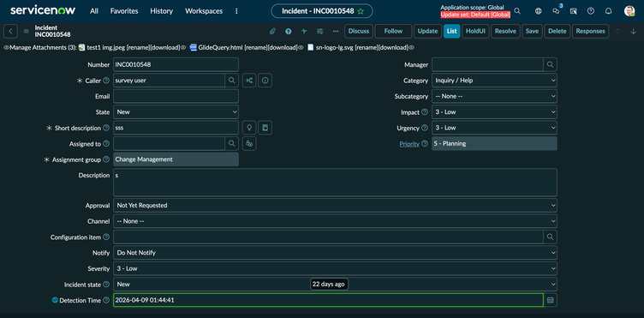Click the Description text area
The width and height of the screenshot is (644, 318).
(x=335, y=182)
